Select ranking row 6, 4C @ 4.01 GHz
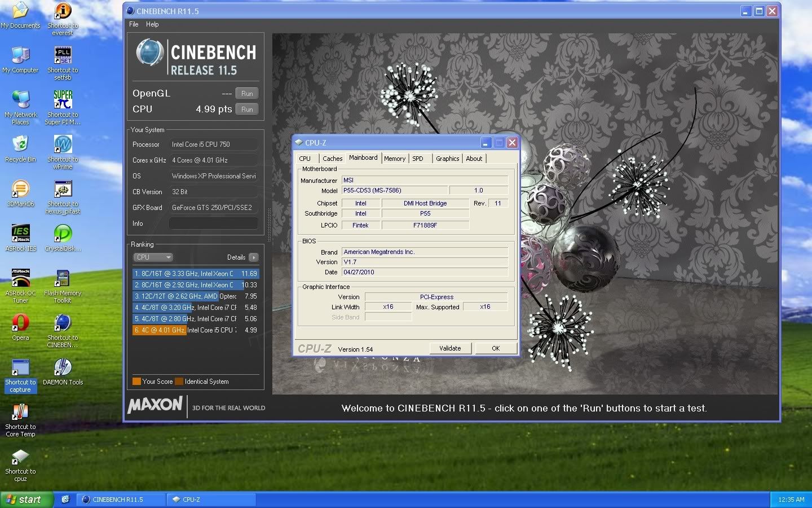Image resolution: width=812 pixels, height=508 pixels. click(x=195, y=330)
